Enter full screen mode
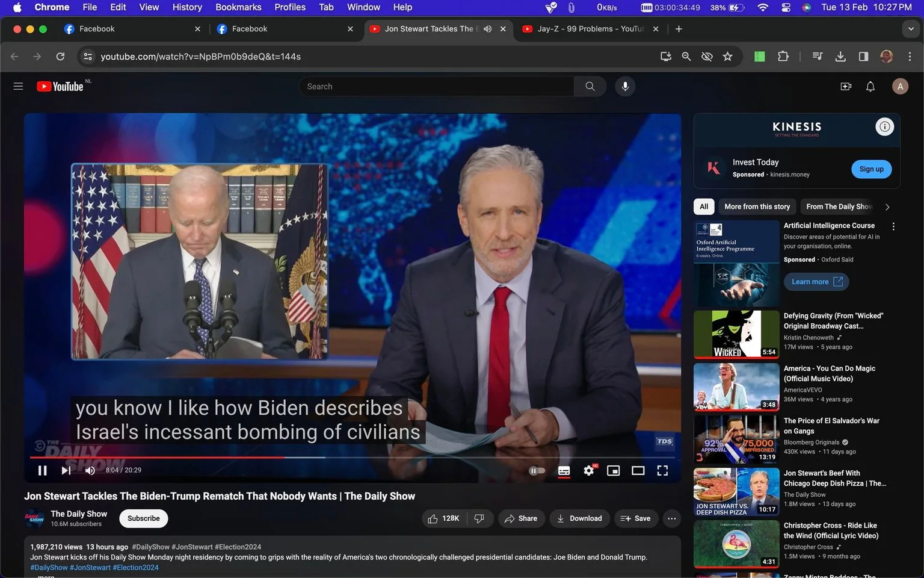 point(662,471)
